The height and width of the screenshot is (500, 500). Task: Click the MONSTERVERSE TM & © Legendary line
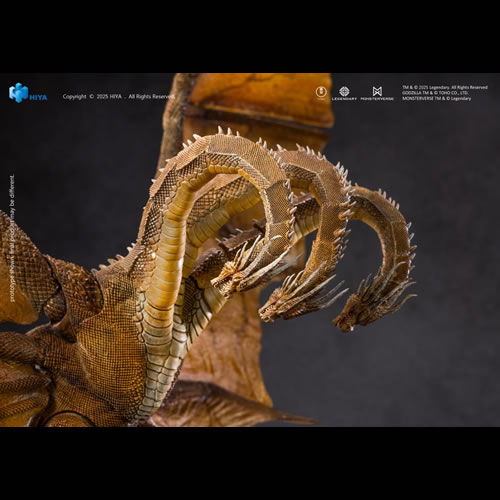click(437, 99)
